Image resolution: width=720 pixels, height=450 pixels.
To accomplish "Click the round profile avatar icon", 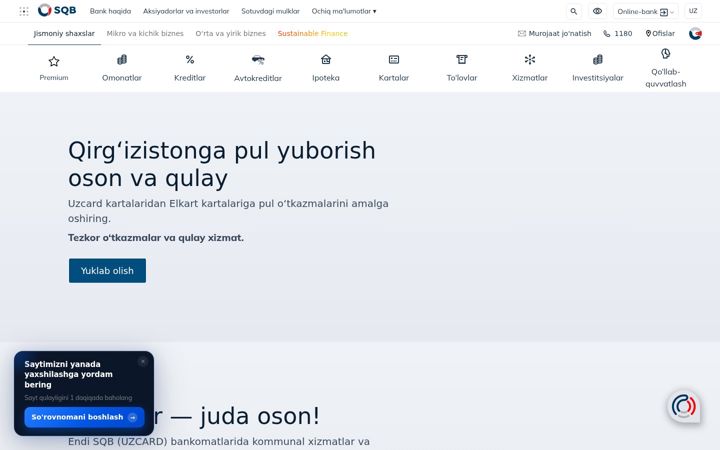I will pos(695,34).
